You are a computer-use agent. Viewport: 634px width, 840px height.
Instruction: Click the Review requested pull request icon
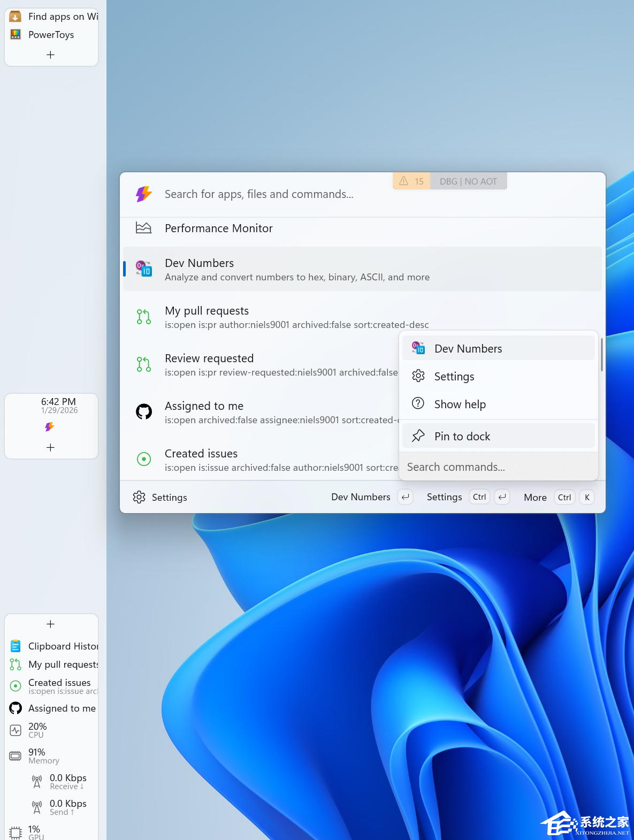tap(143, 364)
